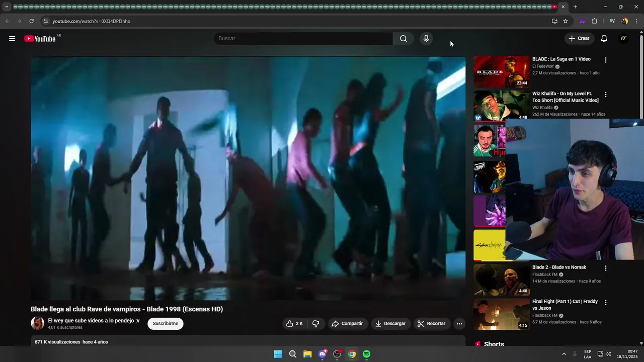This screenshot has width=644, height=362.
Task: Open Final Fight Freddy vs Jason title
Action: click(565, 305)
